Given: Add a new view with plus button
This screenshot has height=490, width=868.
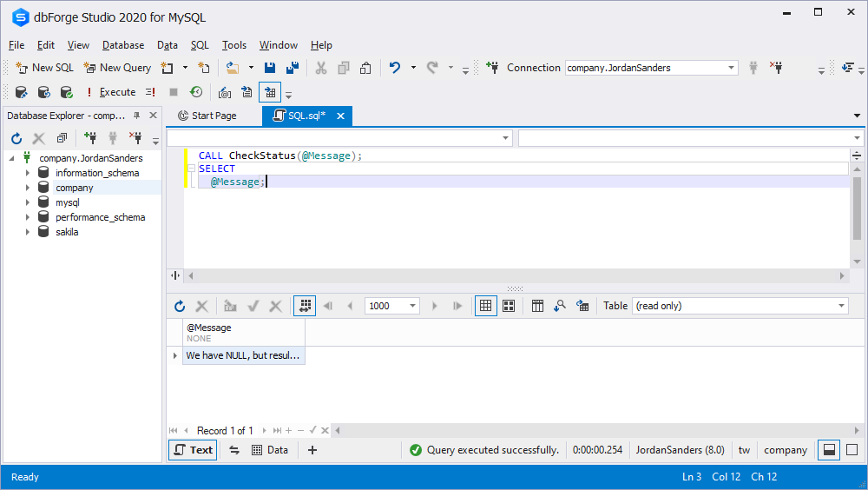Looking at the screenshot, I should coord(312,450).
